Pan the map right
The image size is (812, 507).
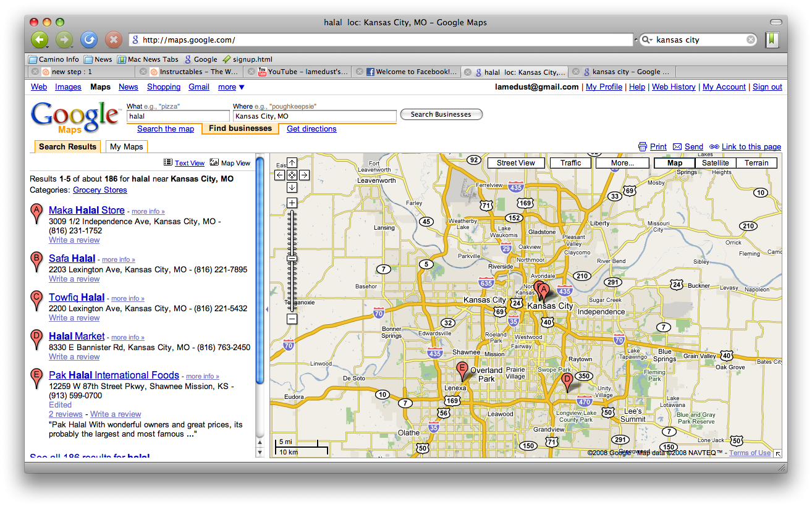point(304,175)
